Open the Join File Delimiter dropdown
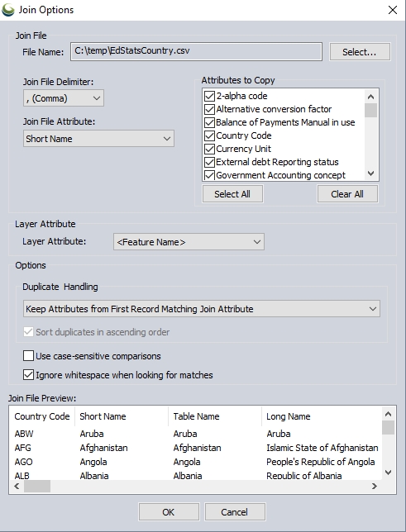 (x=64, y=98)
